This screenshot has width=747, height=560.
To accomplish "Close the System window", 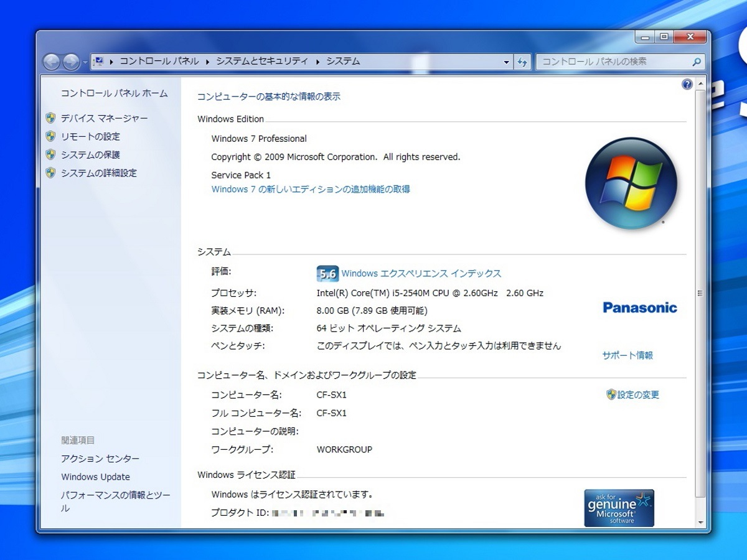I will point(689,37).
